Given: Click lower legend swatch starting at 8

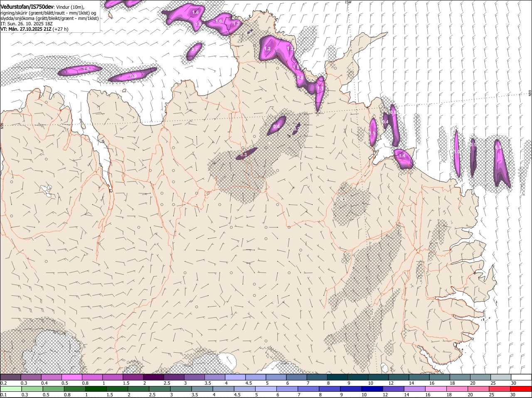Looking at the screenshot, I should pos(330,389).
